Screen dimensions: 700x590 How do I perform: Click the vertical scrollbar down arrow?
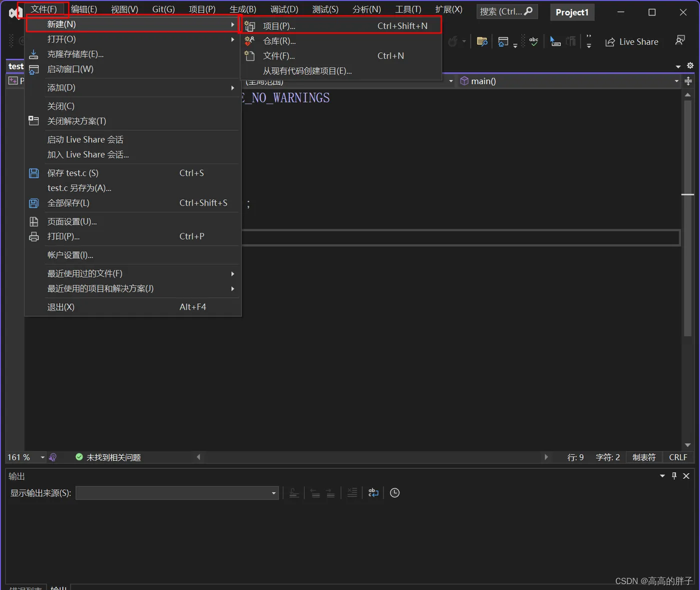coord(688,445)
